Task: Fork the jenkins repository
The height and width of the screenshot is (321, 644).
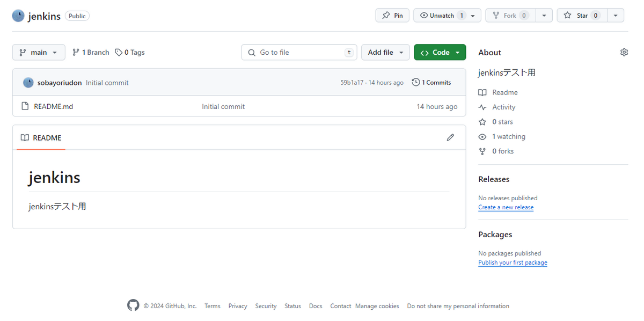Action: (510, 16)
